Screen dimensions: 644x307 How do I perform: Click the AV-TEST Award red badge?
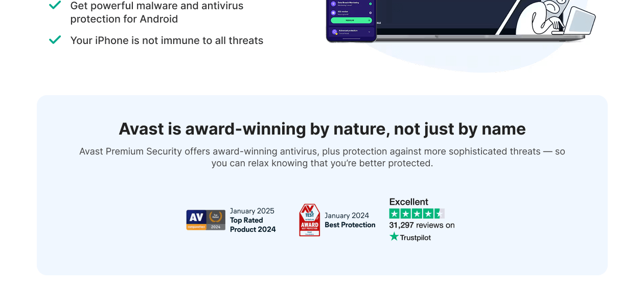(309, 220)
